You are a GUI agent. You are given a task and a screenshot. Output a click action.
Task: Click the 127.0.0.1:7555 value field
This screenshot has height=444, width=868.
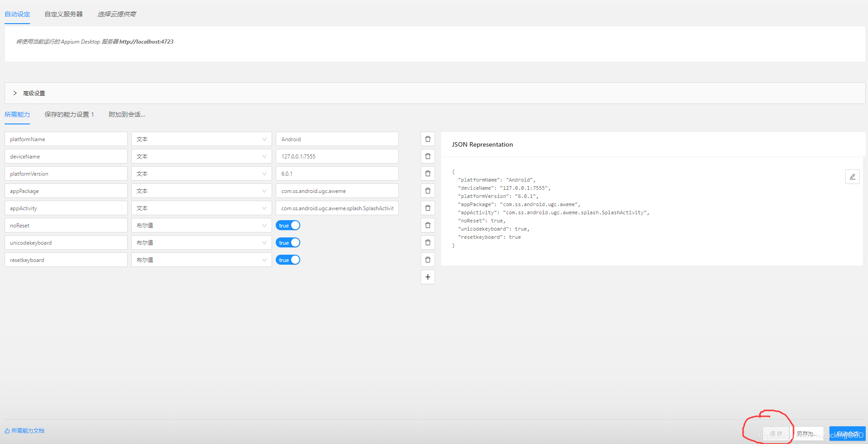coord(337,156)
